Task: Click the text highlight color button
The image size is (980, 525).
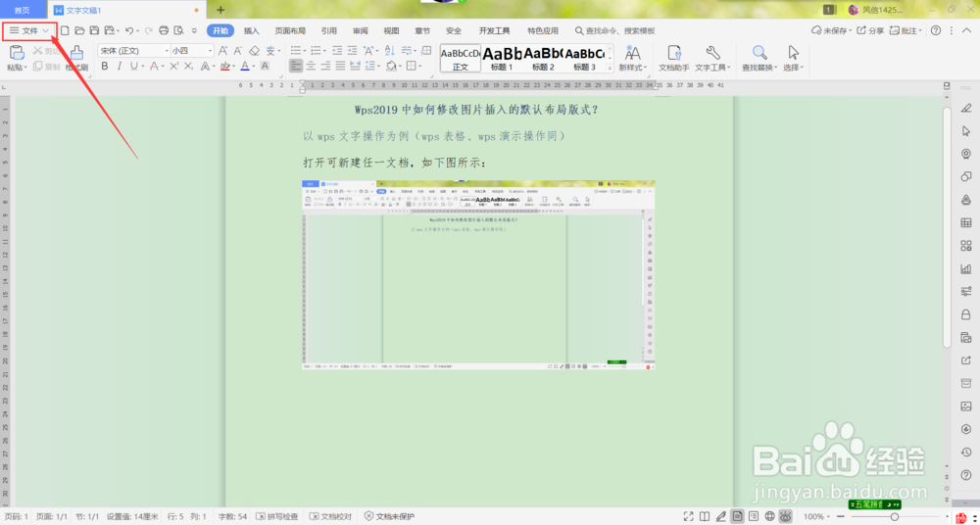Action: click(x=225, y=66)
